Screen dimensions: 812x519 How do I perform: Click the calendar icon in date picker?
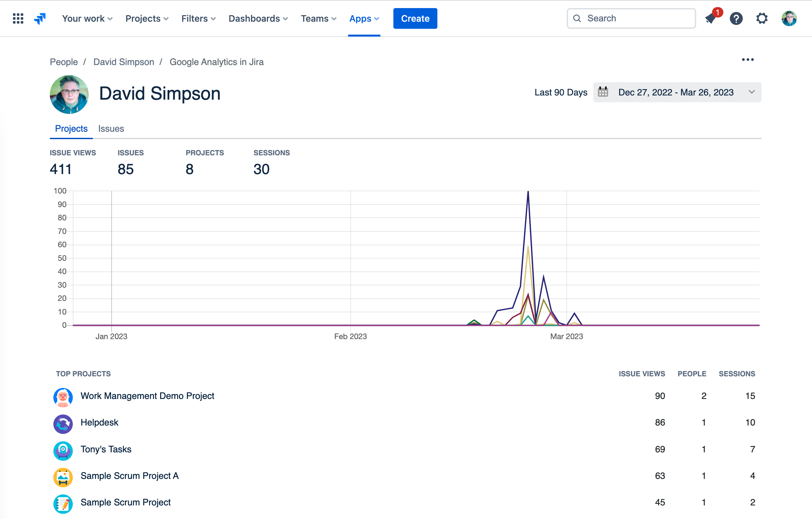tap(603, 92)
